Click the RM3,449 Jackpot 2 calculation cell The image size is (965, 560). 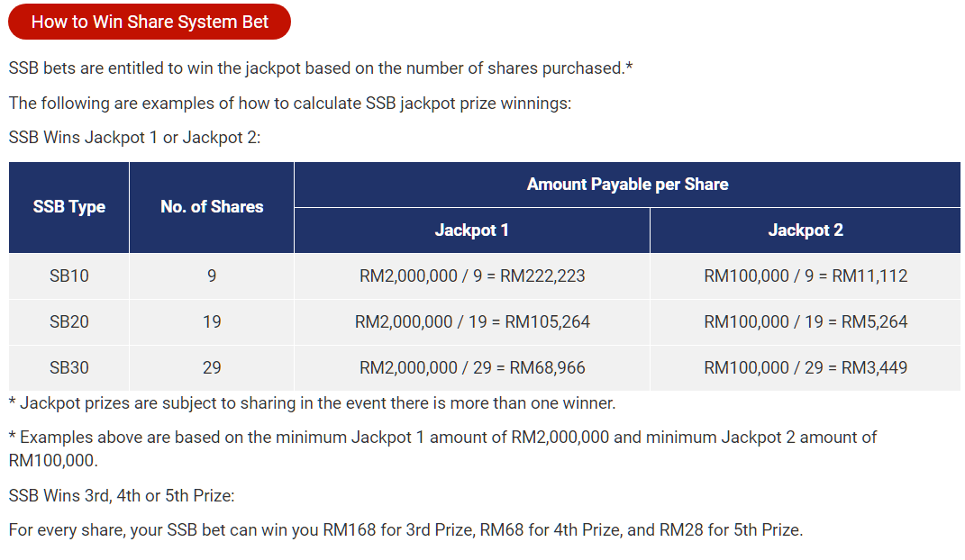click(x=806, y=368)
